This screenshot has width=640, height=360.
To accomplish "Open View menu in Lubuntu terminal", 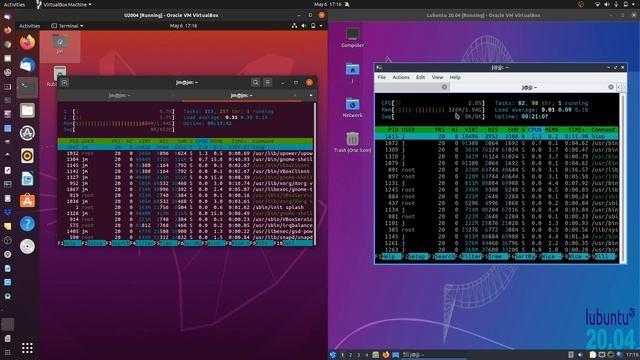I will [437, 77].
